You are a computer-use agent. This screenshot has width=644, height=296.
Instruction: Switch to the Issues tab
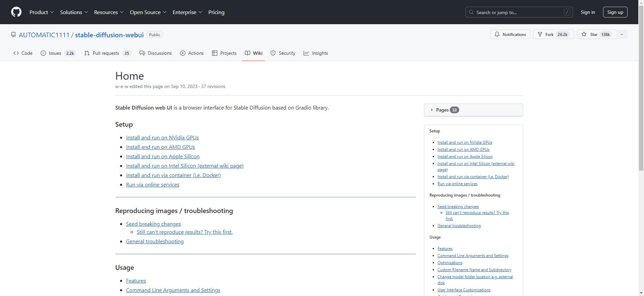[x=58, y=53]
